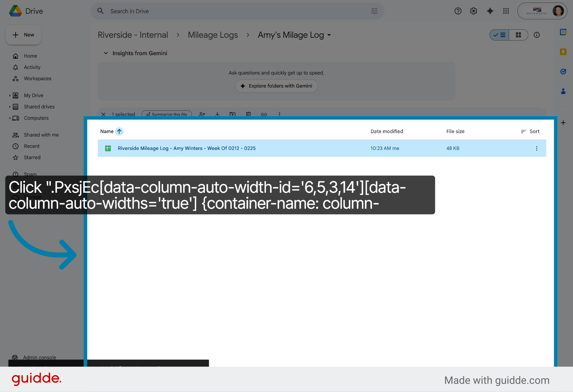Open Activity in the sidebar
This screenshot has height=392, width=573.
click(32, 67)
